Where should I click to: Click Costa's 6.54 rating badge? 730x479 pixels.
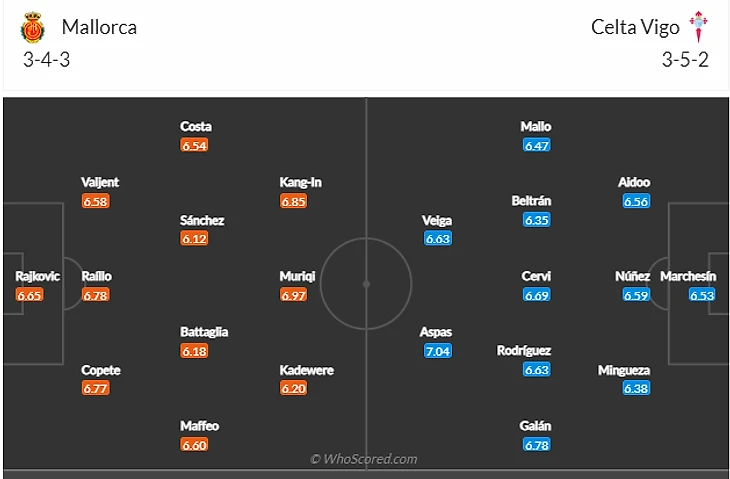coord(195,145)
